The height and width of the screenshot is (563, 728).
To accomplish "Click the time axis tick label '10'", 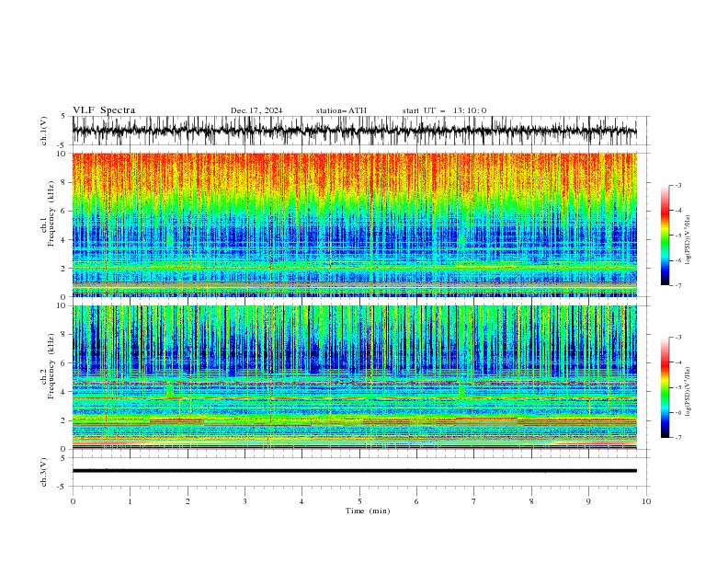I will [646, 501].
